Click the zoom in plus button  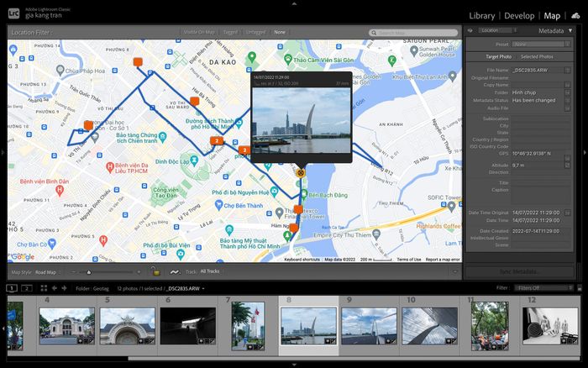pyautogui.click(x=139, y=272)
